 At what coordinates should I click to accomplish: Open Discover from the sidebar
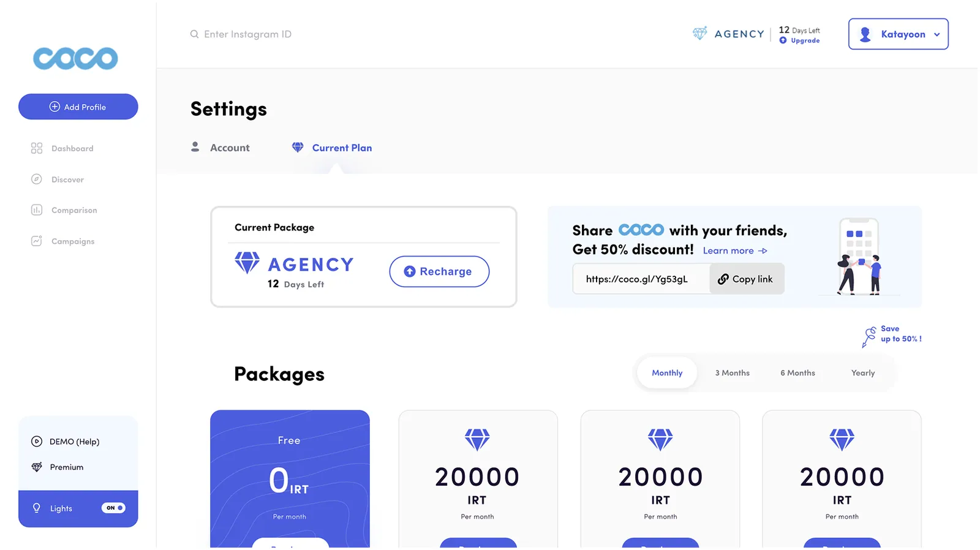point(57,179)
